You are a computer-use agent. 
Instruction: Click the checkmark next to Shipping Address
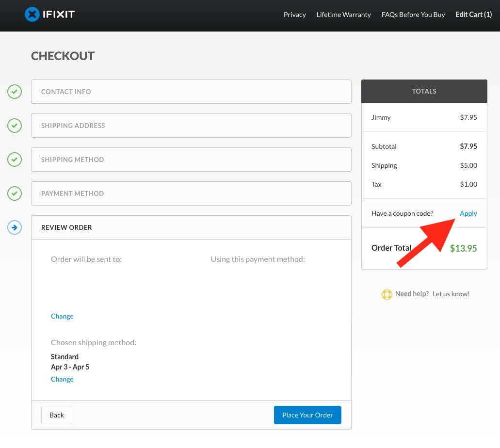click(14, 125)
